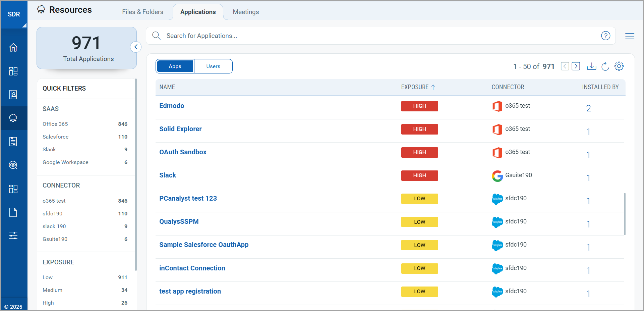This screenshot has width=644, height=311.
Task: Open the search help question icon
Action: [x=605, y=36]
